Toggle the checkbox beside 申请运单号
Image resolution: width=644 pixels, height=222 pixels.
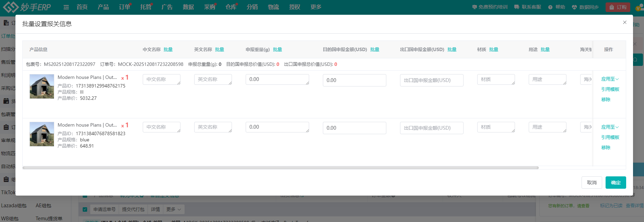(85, 209)
